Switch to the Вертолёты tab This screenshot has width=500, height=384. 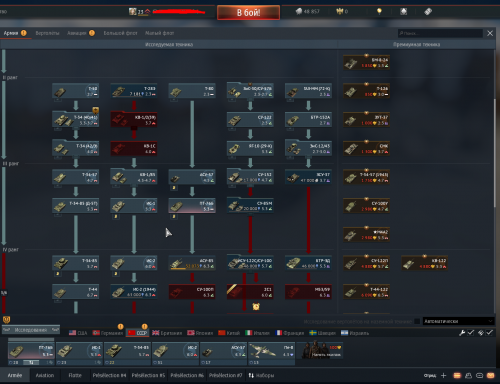tap(47, 33)
